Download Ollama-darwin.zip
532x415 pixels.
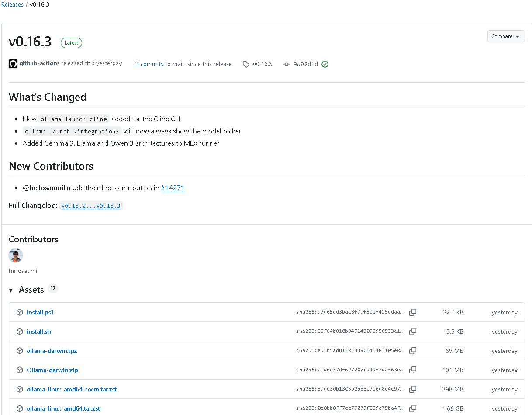click(52, 370)
